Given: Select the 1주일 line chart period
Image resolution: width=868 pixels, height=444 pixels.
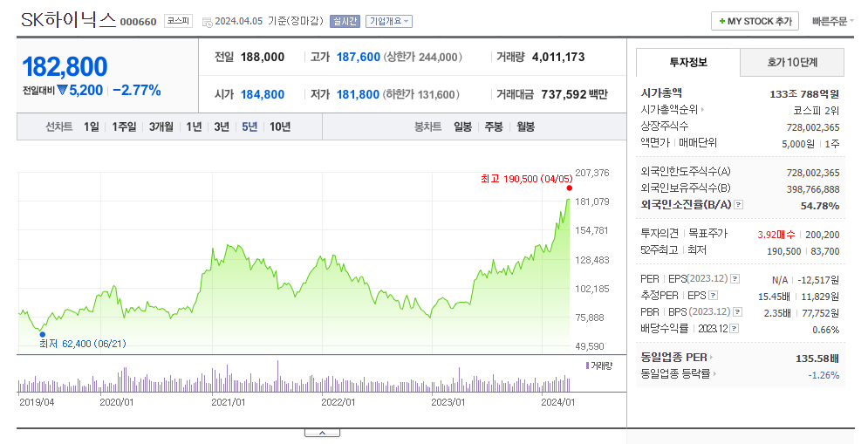Looking at the screenshot, I should tap(124, 126).
